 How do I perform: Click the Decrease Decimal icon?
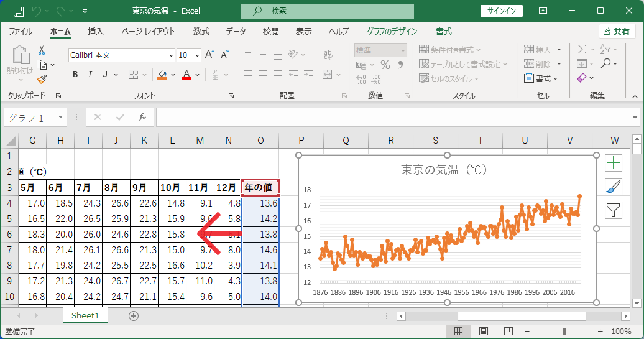(376, 79)
